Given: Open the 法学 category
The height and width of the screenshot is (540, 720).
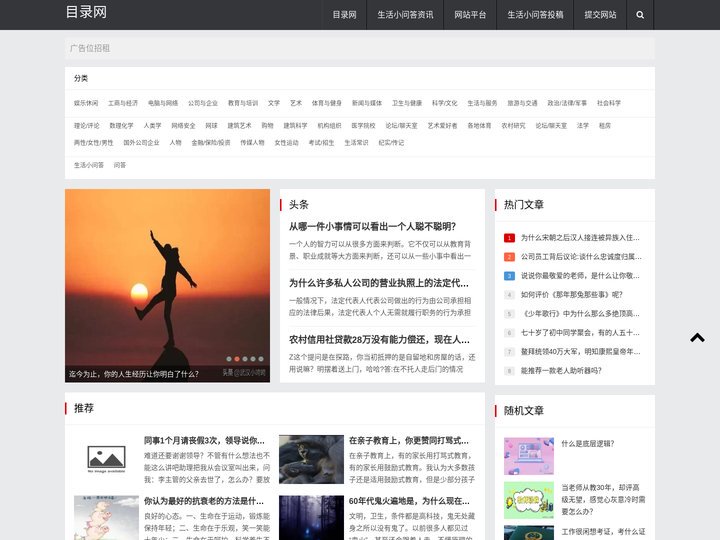Looking at the screenshot, I should [582, 126].
